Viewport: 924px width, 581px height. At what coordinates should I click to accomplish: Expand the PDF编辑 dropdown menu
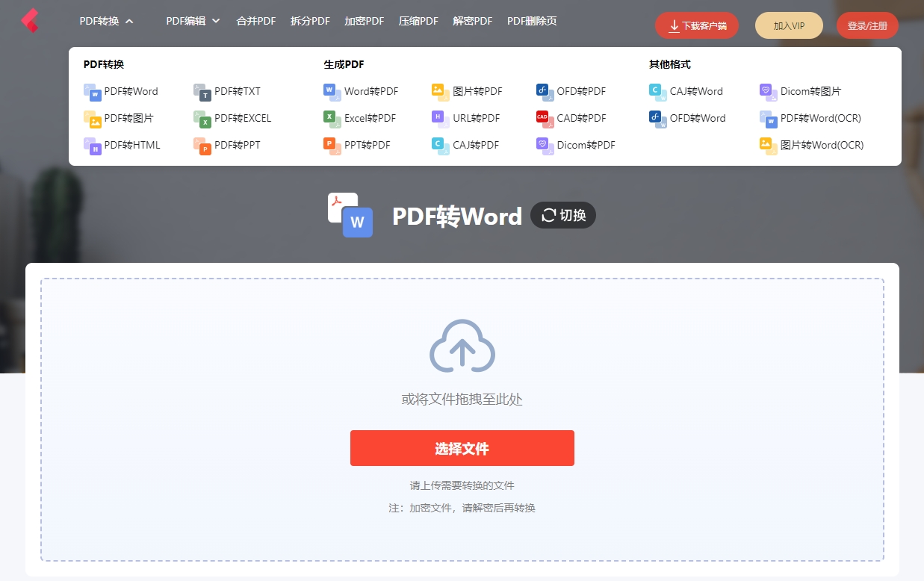[x=193, y=21]
